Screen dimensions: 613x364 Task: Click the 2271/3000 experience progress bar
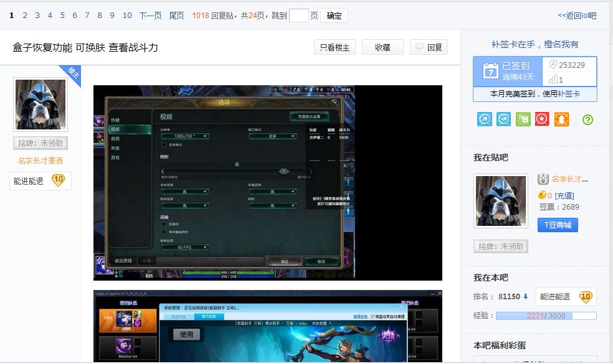coord(546,315)
